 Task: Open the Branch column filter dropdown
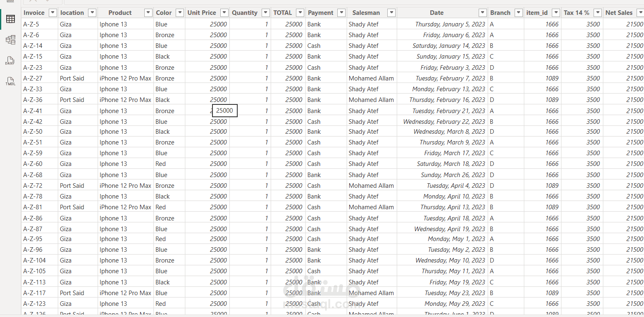[x=519, y=13]
